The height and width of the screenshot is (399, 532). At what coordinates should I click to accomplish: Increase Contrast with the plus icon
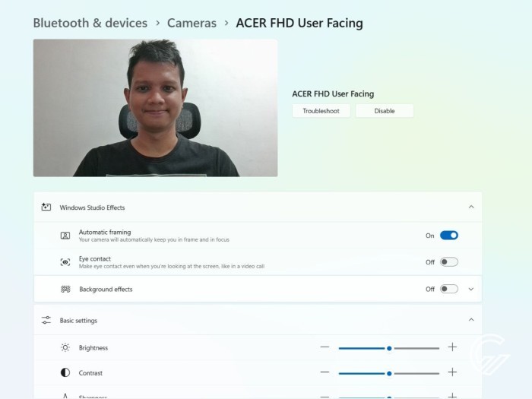(x=452, y=372)
